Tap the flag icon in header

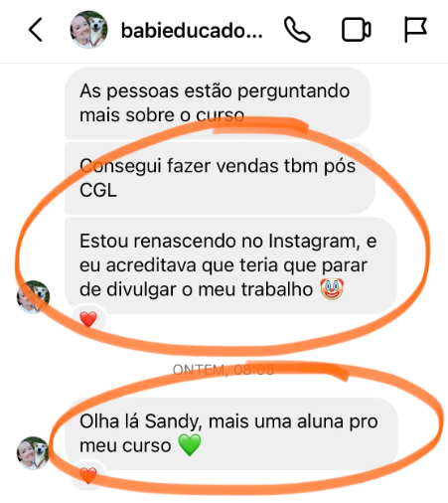coord(415,30)
